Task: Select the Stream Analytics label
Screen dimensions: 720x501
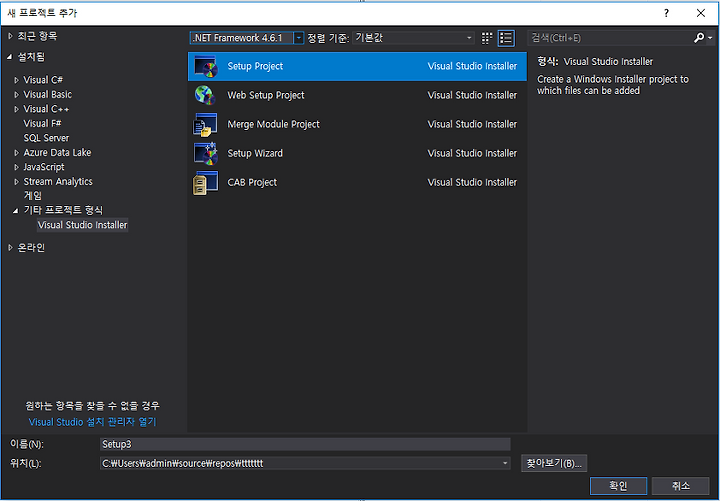Action: (58, 181)
